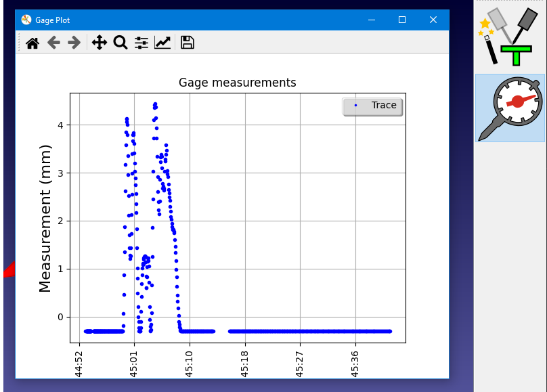Select the highlighted gage dial tool

pyautogui.click(x=510, y=108)
